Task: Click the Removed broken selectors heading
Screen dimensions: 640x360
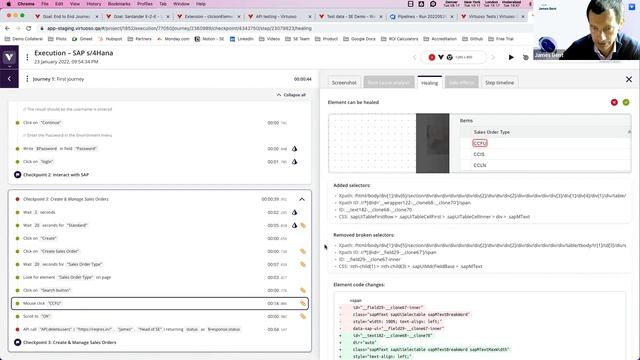Action: 364,235
